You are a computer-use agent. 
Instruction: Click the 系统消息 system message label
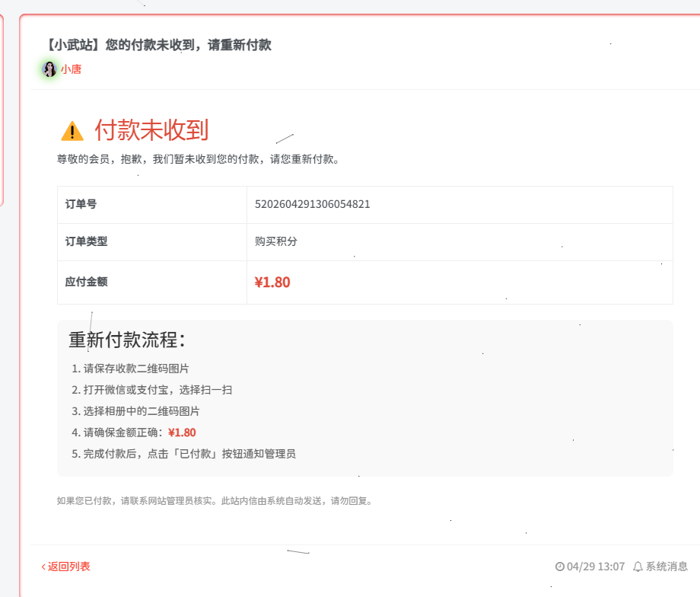coord(663,567)
